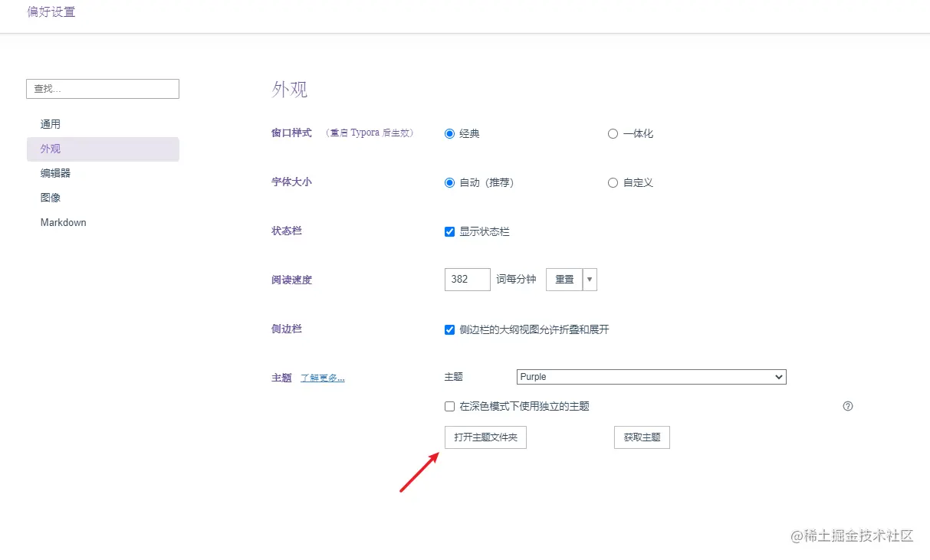Click the 打开主题文件夹 button
Image resolution: width=930 pixels, height=560 pixels.
tap(485, 437)
